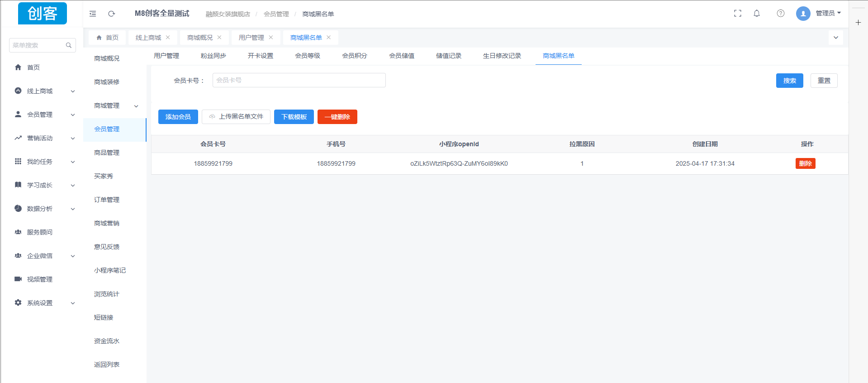The width and height of the screenshot is (868, 383).
Task: Expand the 系统设置 chevron
Action: (x=73, y=303)
